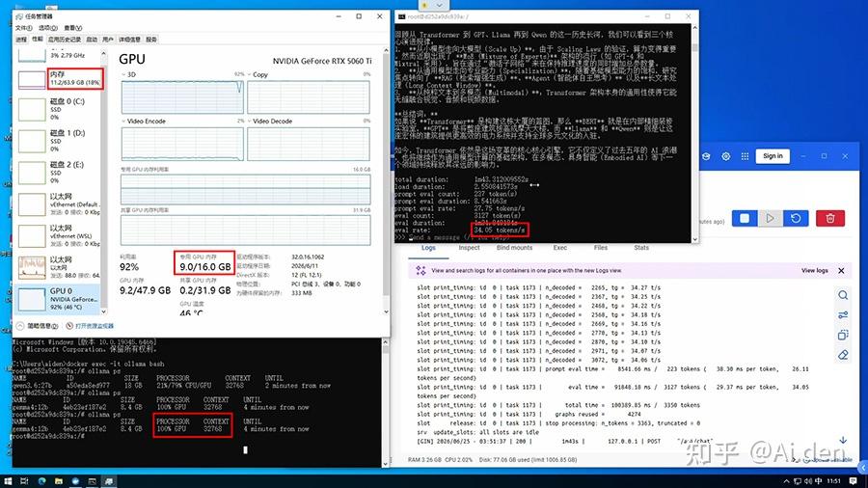
Task: Open Task View on the taskbar
Action: 24,481
